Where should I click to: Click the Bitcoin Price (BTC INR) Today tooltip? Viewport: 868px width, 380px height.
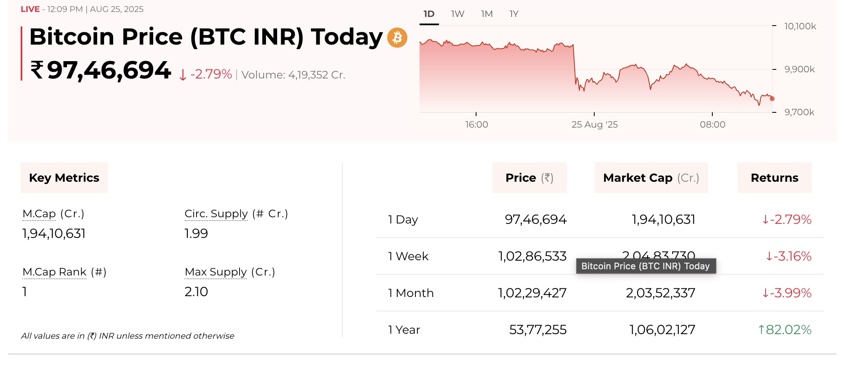click(645, 266)
